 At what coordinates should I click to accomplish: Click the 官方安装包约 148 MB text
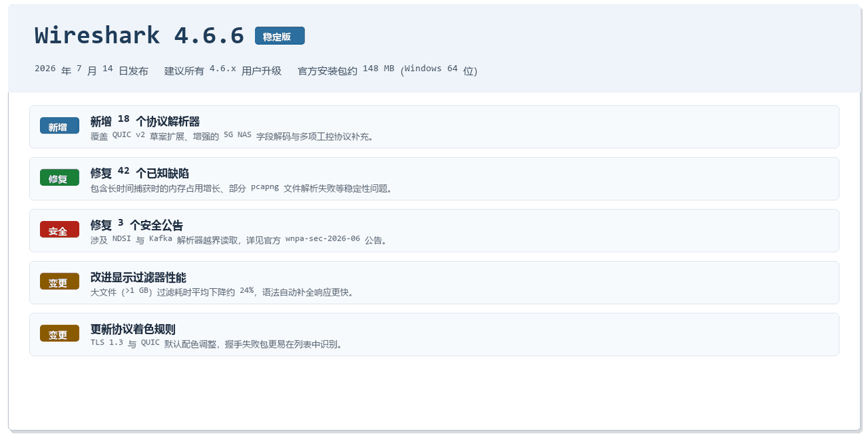[346, 70]
